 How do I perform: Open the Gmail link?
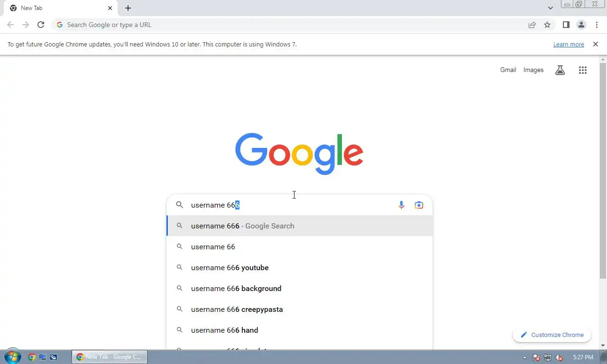pos(508,70)
